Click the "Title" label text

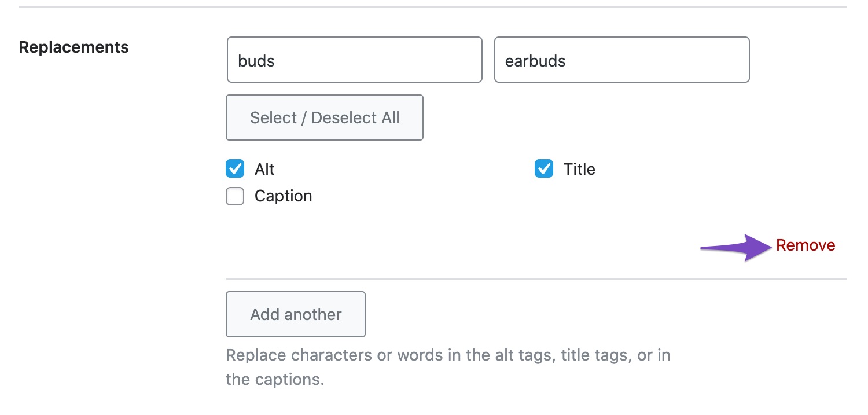point(579,169)
